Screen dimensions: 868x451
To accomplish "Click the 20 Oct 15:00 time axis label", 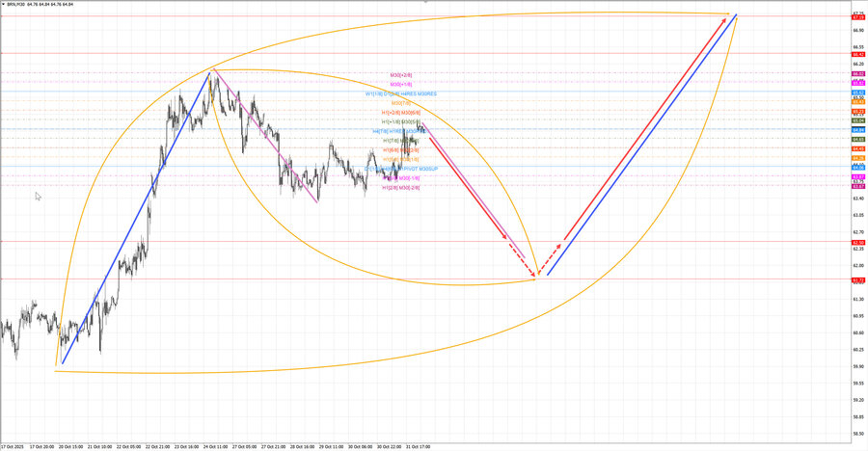I will [x=70, y=446].
